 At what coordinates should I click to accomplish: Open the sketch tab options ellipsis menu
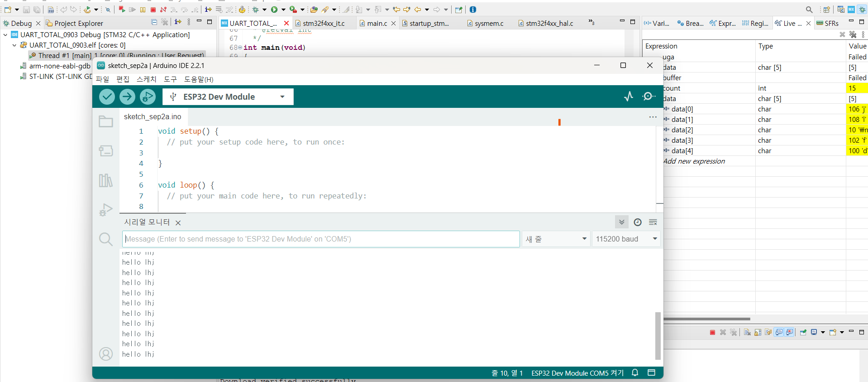pyautogui.click(x=653, y=117)
